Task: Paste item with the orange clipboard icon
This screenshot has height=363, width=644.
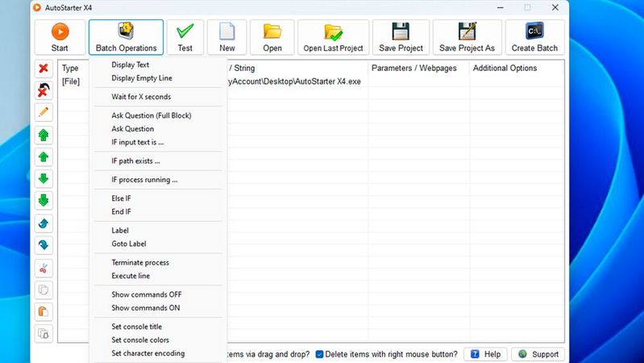Action: 44,311
